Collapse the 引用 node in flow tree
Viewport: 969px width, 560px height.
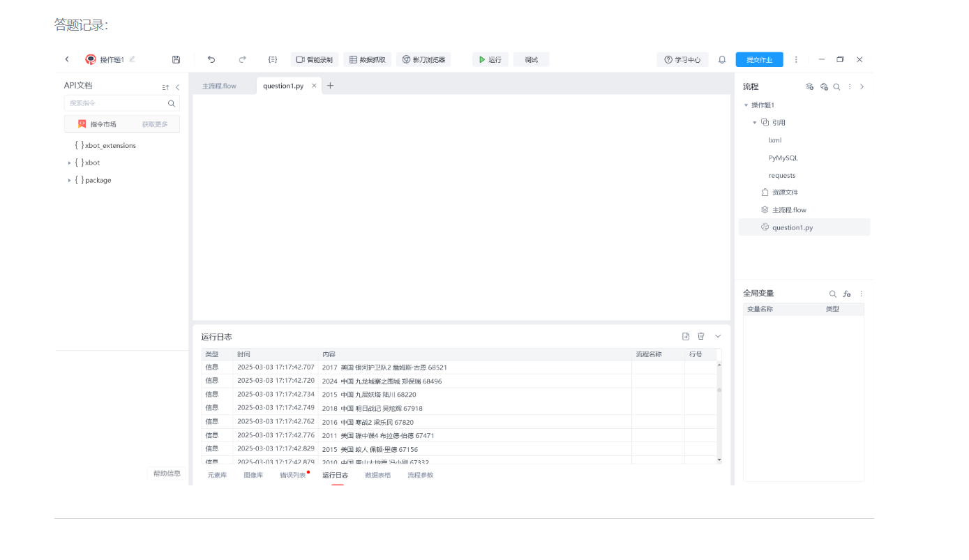[x=754, y=123]
